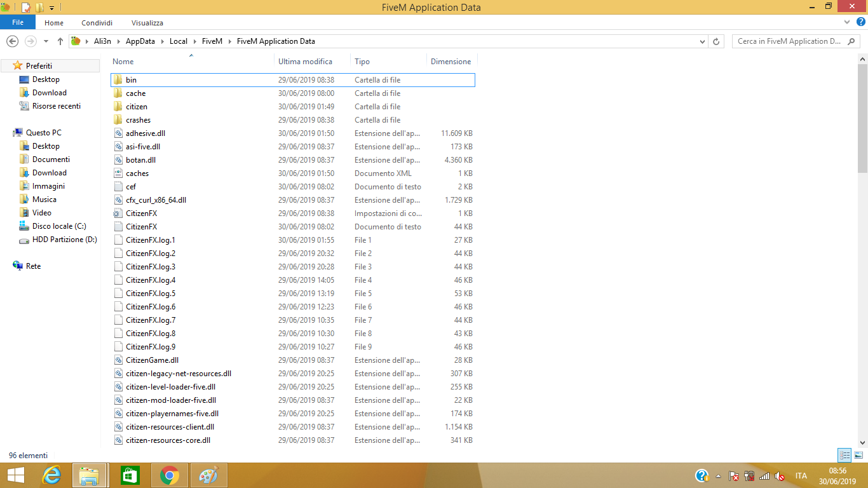Click the Back navigation arrow
Screen dimensions: 868x488
12,41
